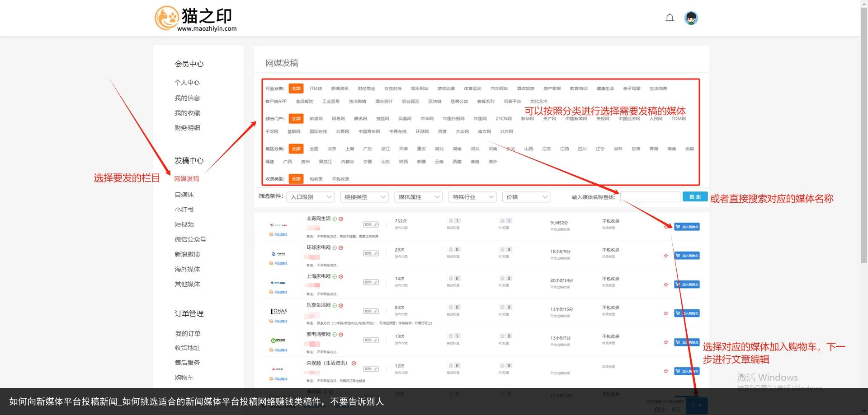Add 环球家电网 to shopping cart
The width and height of the screenshot is (868, 415).
pos(687,256)
